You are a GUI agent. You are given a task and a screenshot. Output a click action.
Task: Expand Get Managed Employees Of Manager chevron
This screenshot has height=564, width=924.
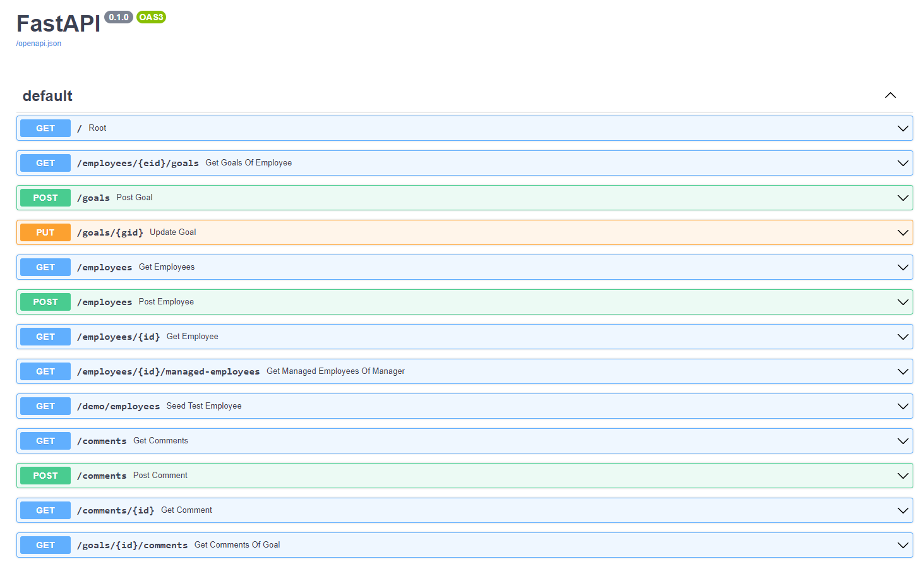point(903,371)
